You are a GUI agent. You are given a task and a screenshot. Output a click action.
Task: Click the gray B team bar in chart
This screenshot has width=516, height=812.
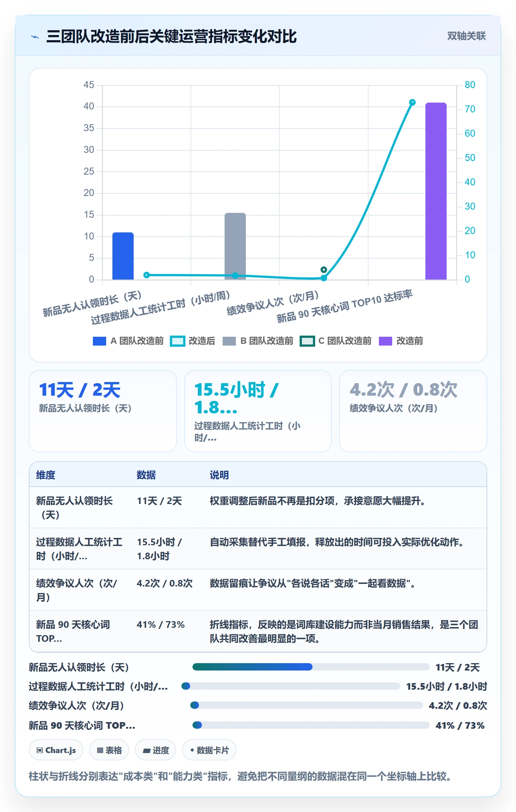[235, 246]
